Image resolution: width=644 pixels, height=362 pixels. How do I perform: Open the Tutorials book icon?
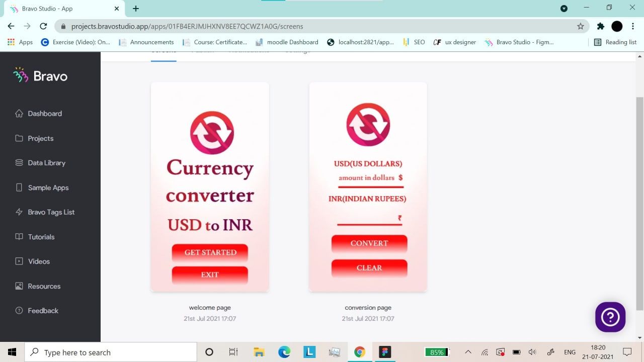coord(19,237)
